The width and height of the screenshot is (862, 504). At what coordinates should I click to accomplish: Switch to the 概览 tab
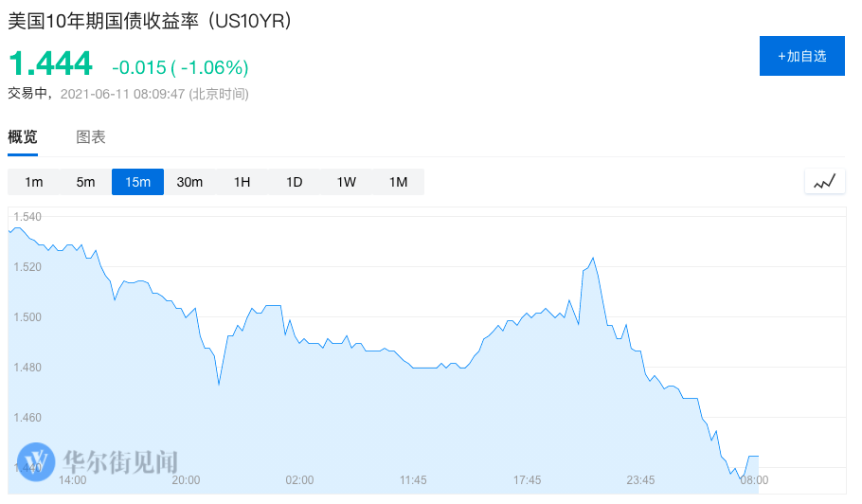23,137
